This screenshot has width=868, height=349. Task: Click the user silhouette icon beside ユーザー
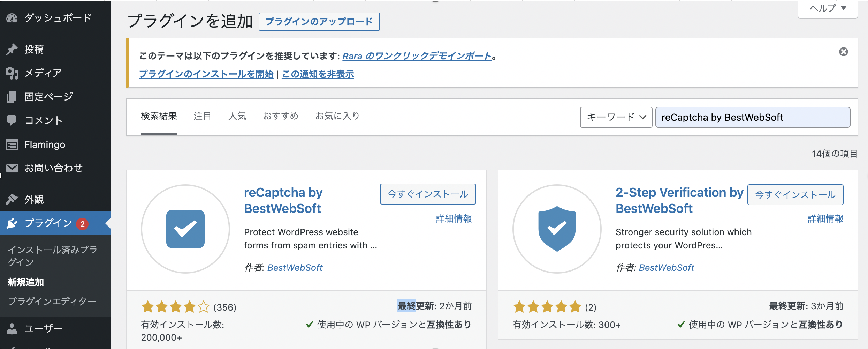[x=12, y=328]
